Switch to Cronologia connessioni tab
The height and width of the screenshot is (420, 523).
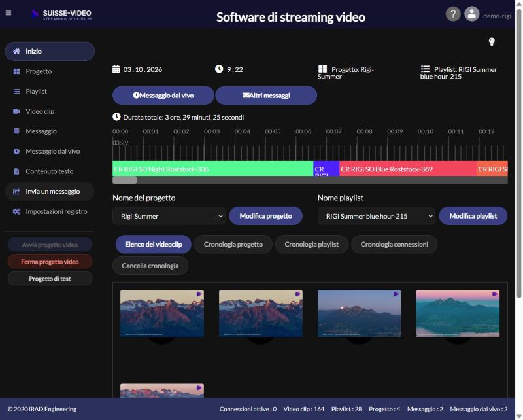pyautogui.click(x=394, y=245)
